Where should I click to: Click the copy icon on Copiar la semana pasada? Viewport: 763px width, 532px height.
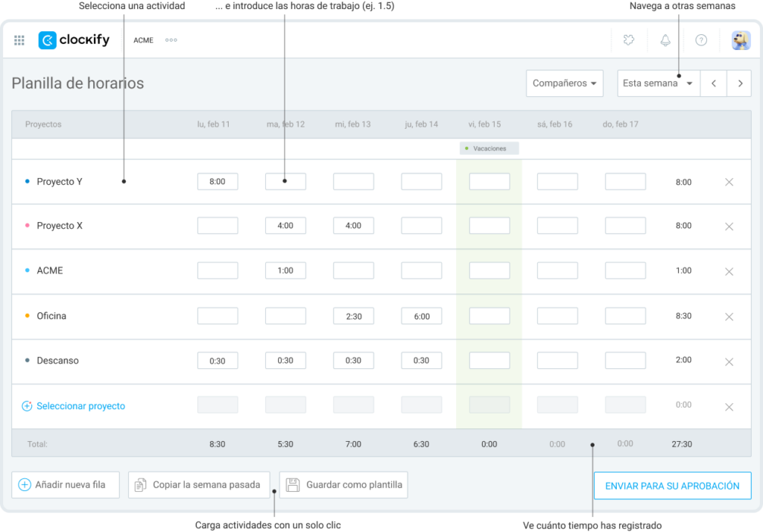click(x=140, y=484)
